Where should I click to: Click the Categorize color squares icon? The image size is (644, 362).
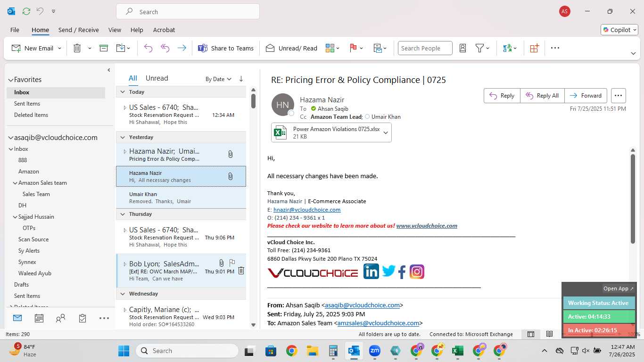[x=330, y=48]
